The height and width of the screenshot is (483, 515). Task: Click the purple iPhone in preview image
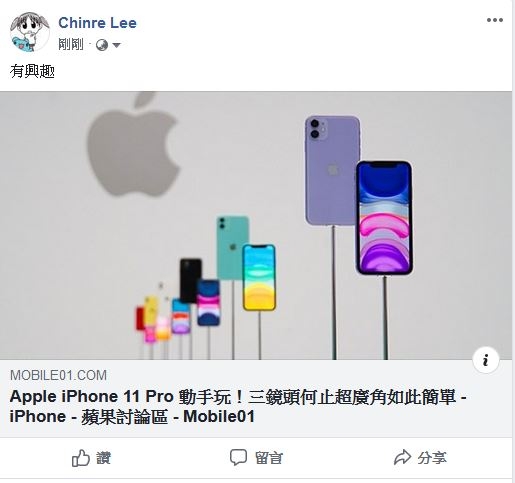pos(332,170)
